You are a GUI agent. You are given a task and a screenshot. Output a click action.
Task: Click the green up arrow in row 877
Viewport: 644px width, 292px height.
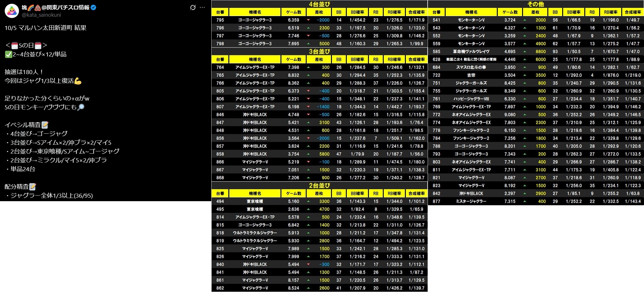[525, 201]
